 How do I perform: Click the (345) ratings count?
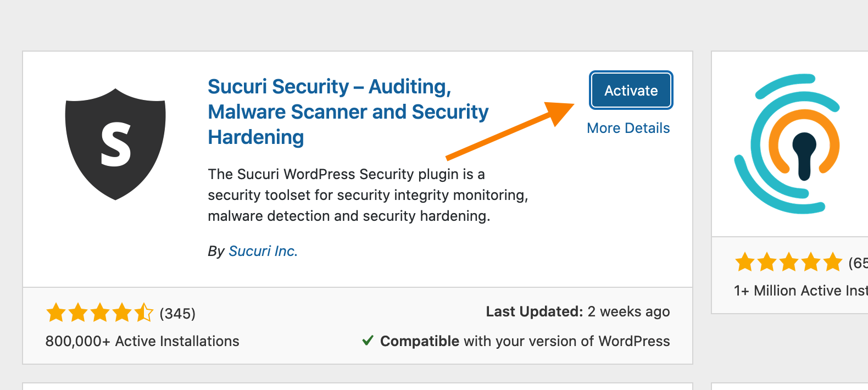point(177,314)
